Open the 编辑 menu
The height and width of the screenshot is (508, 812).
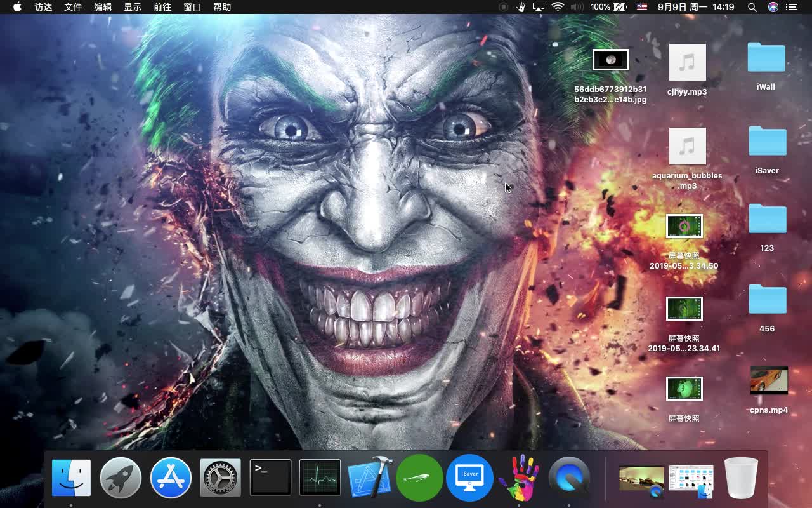pyautogui.click(x=103, y=7)
